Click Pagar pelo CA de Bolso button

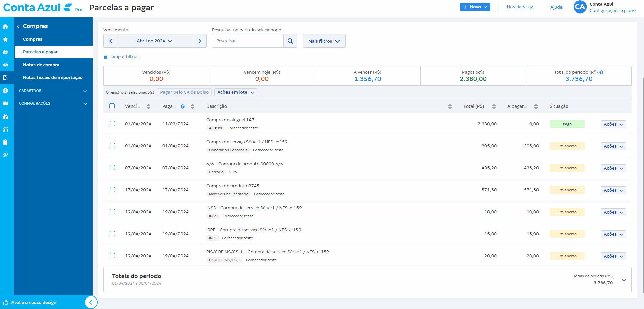point(184,92)
